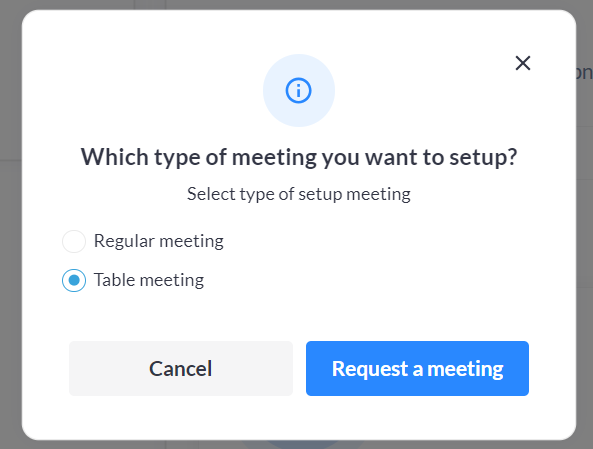Viewport: 593px width, 449px height.
Task: Hit the gray Cancel button
Action: 181,368
